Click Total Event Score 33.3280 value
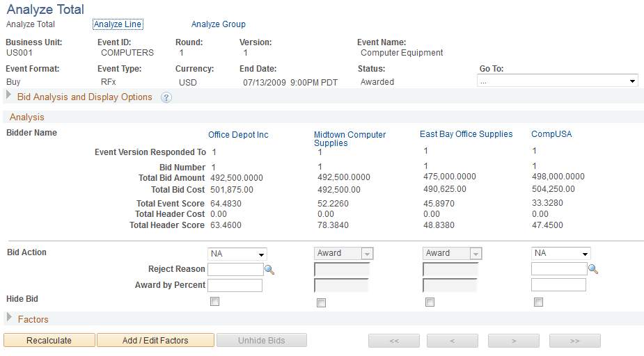644x356 pixels. (547, 203)
